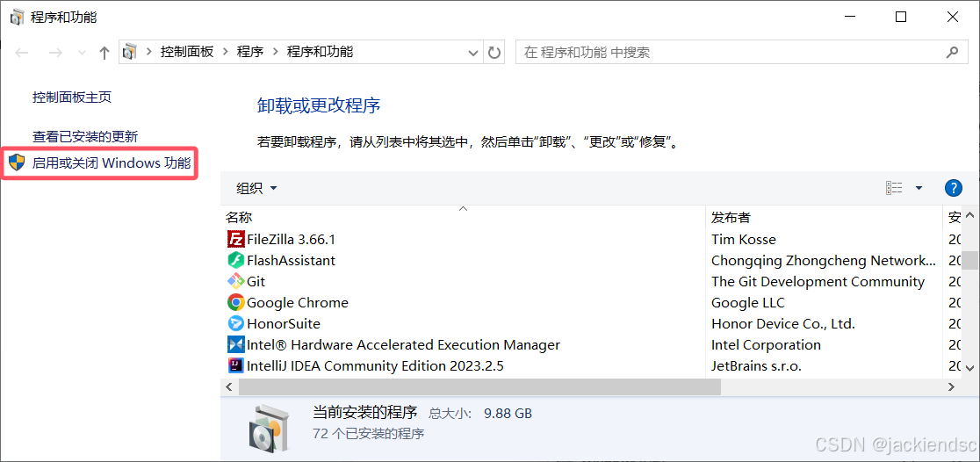Open 启用或关闭 Windows 功能 link
980x462 pixels.
[112, 163]
